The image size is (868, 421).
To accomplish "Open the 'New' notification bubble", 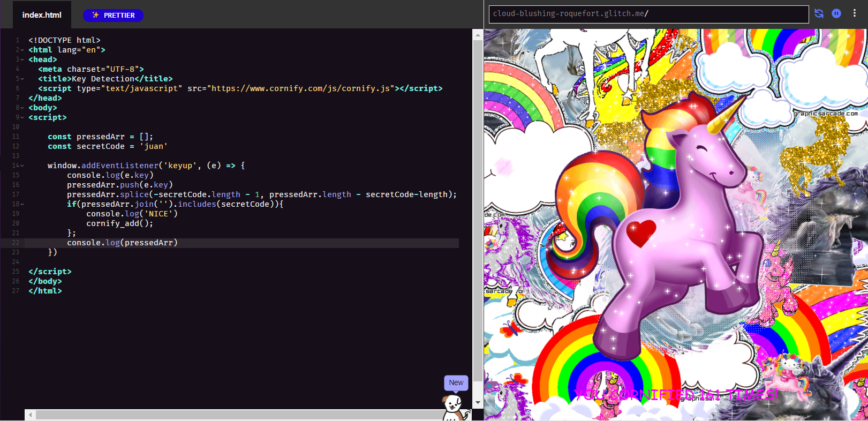I will click(456, 382).
